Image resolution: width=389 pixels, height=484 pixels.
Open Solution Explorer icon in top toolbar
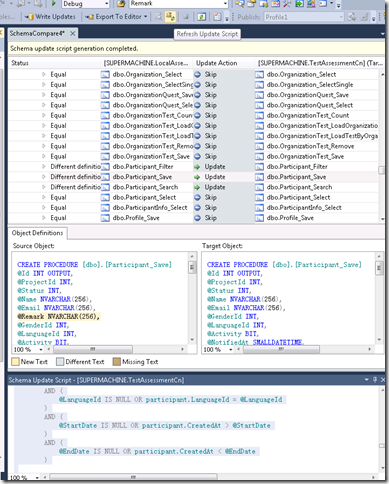click(x=240, y=4)
